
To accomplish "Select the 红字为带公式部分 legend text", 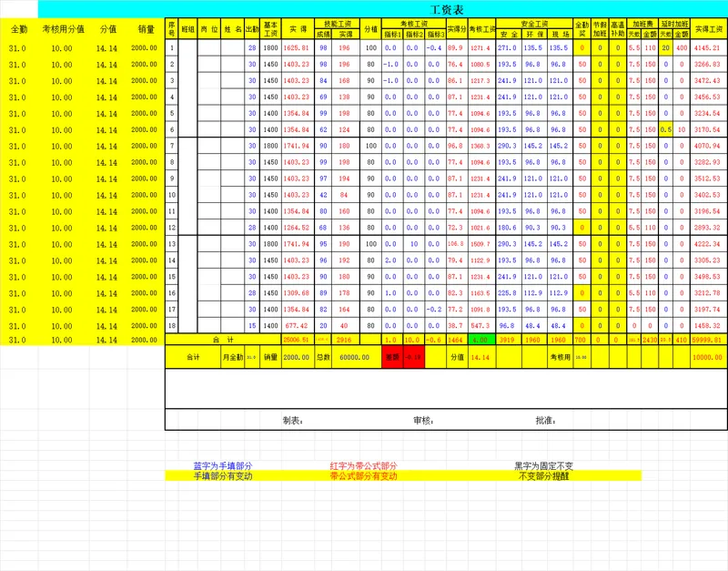I will 363,465.
